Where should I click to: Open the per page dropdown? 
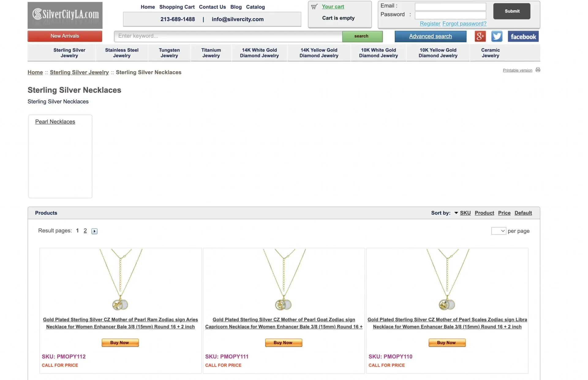point(499,231)
